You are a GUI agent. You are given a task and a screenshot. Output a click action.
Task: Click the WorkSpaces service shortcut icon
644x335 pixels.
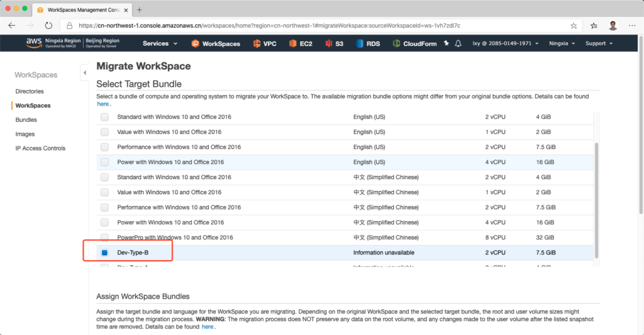(x=195, y=43)
